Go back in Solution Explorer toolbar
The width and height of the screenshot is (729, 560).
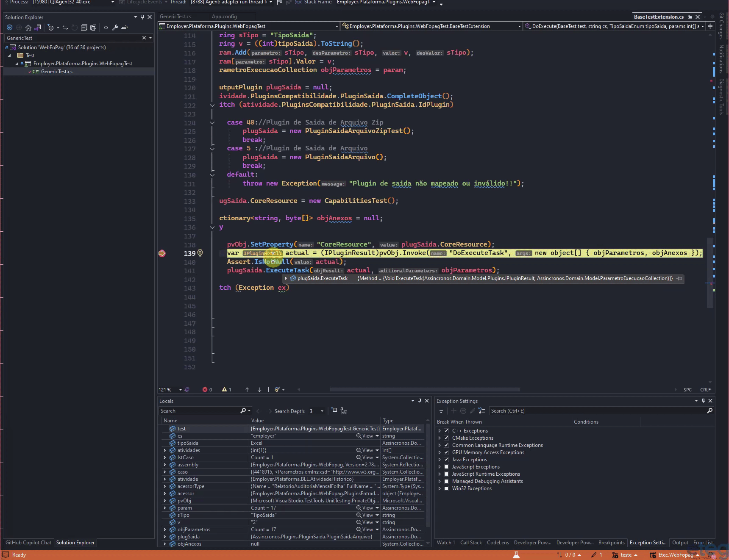[x=9, y=28]
